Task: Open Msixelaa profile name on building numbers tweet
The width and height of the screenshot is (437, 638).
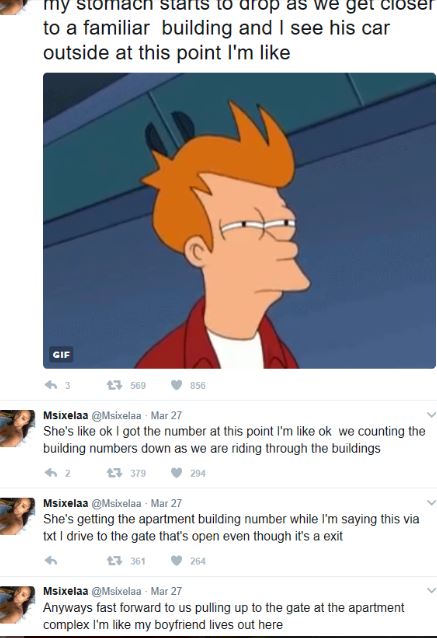Action: coord(66,415)
